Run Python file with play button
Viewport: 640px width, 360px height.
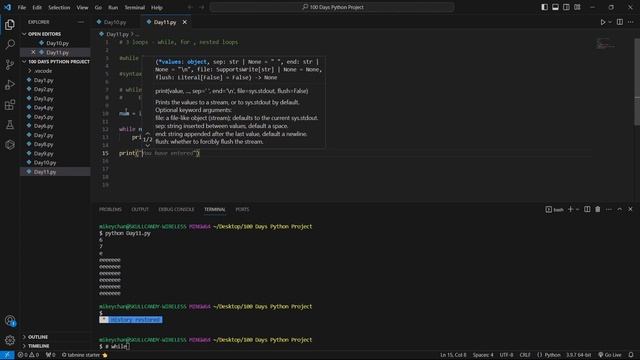point(602,22)
